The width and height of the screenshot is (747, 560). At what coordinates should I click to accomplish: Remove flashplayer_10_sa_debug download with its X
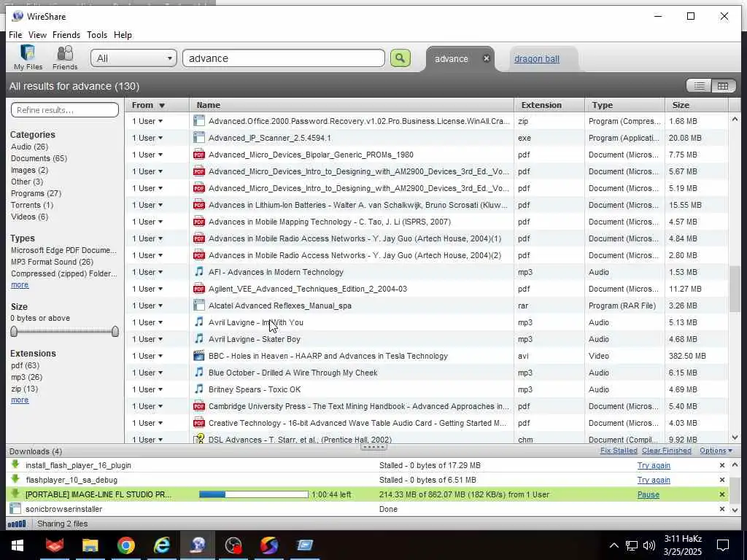pyautogui.click(x=721, y=480)
